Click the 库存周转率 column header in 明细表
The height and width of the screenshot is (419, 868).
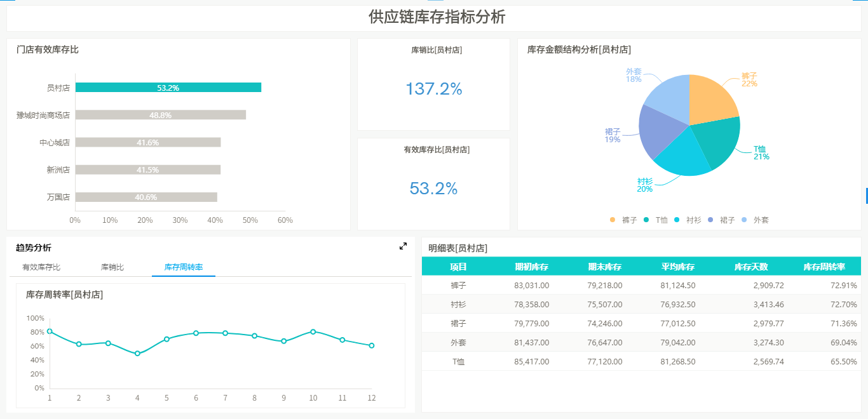click(824, 267)
